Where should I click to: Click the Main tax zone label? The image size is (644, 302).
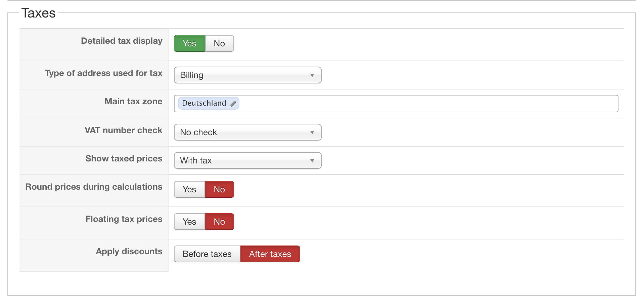pyautogui.click(x=133, y=101)
